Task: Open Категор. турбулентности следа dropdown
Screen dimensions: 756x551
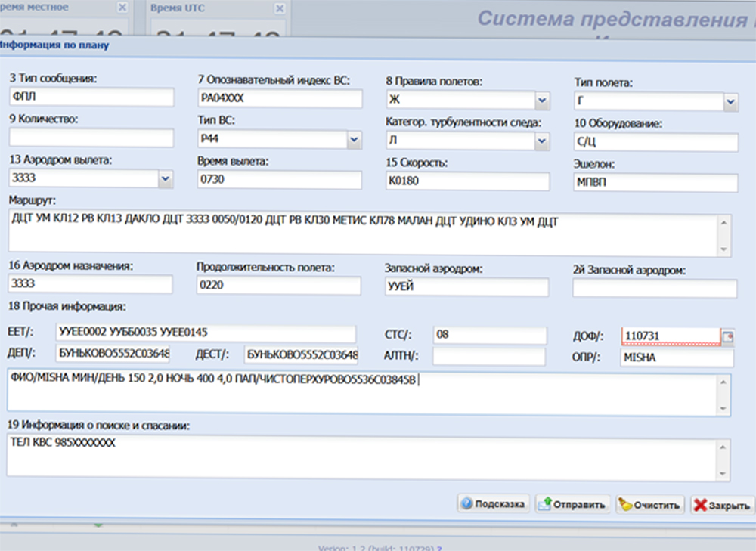Action: [x=542, y=141]
